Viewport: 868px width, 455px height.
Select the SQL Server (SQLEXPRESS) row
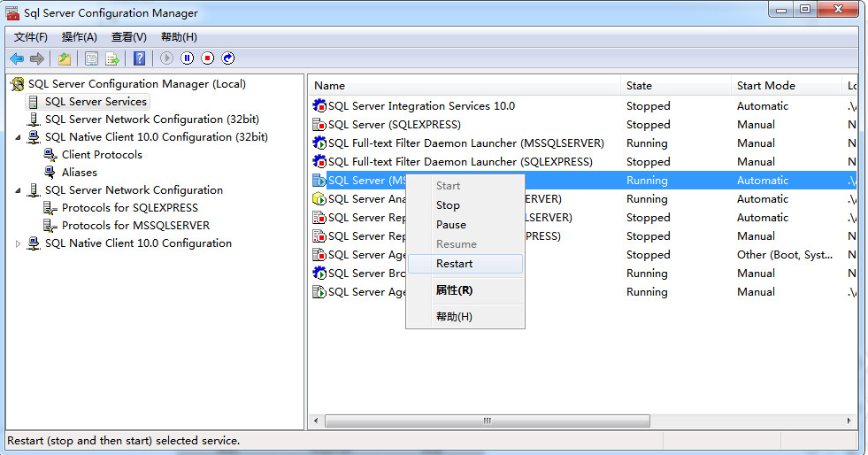pos(583,125)
